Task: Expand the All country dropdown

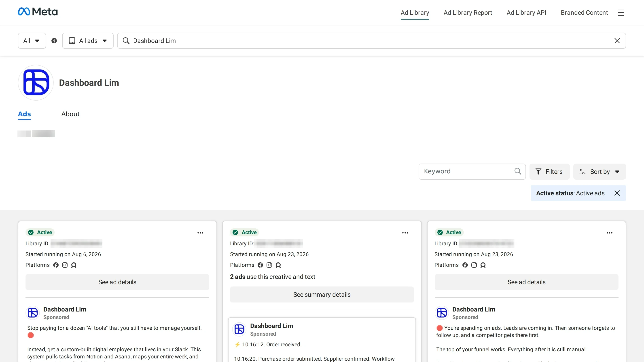Action: click(32, 41)
